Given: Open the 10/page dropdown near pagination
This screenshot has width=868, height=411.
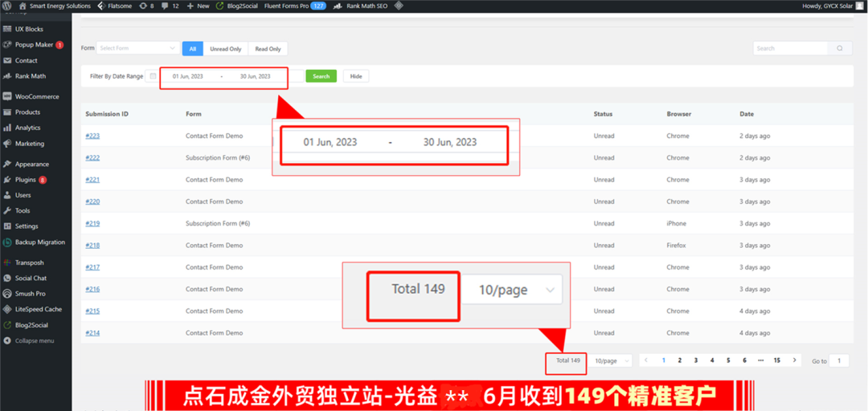Looking at the screenshot, I should pyautogui.click(x=611, y=360).
